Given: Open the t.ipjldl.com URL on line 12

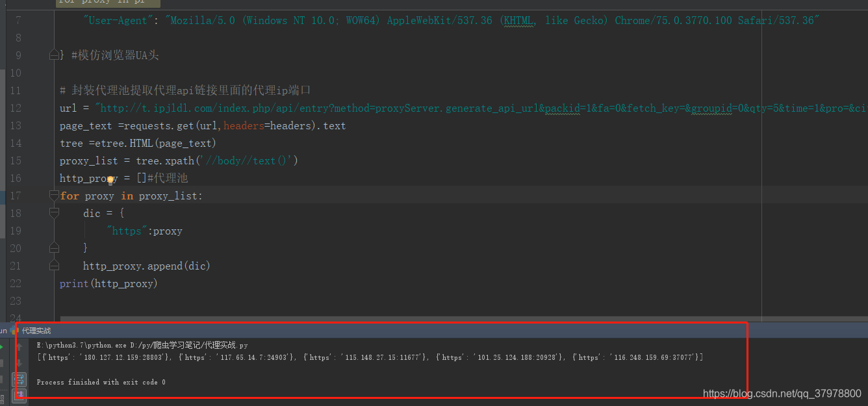Looking at the screenshot, I should point(482,108).
